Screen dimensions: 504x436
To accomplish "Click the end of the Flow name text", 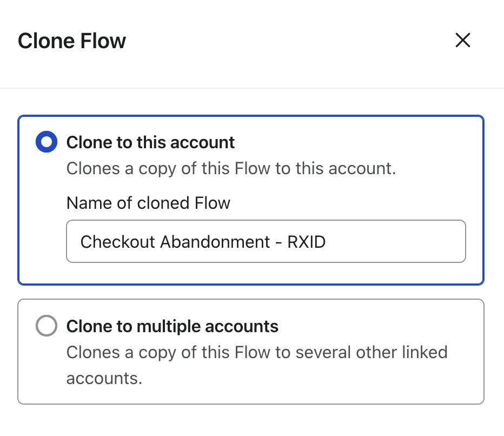I will (326, 241).
